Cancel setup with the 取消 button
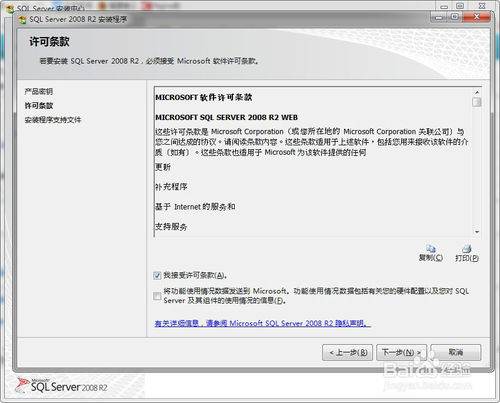The width and height of the screenshot is (500, 403). click(x=456, y=352)
